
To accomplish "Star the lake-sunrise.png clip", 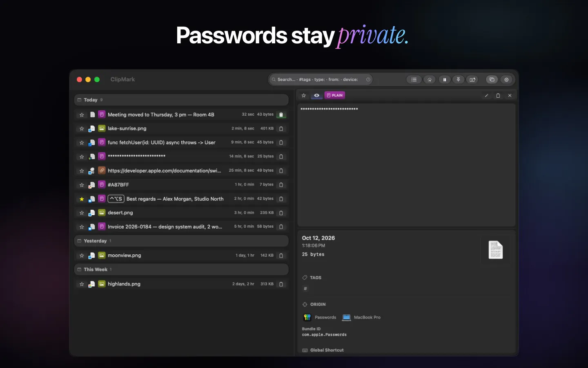I will [82, 129].
